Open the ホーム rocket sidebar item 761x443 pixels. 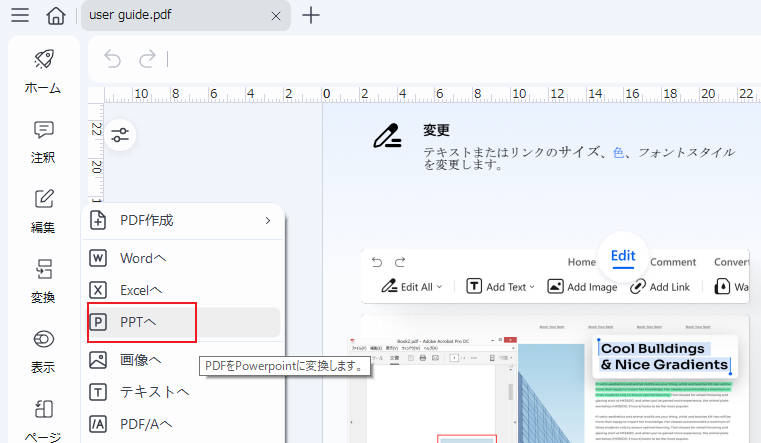pyautogui.click(x=43, y=71)
